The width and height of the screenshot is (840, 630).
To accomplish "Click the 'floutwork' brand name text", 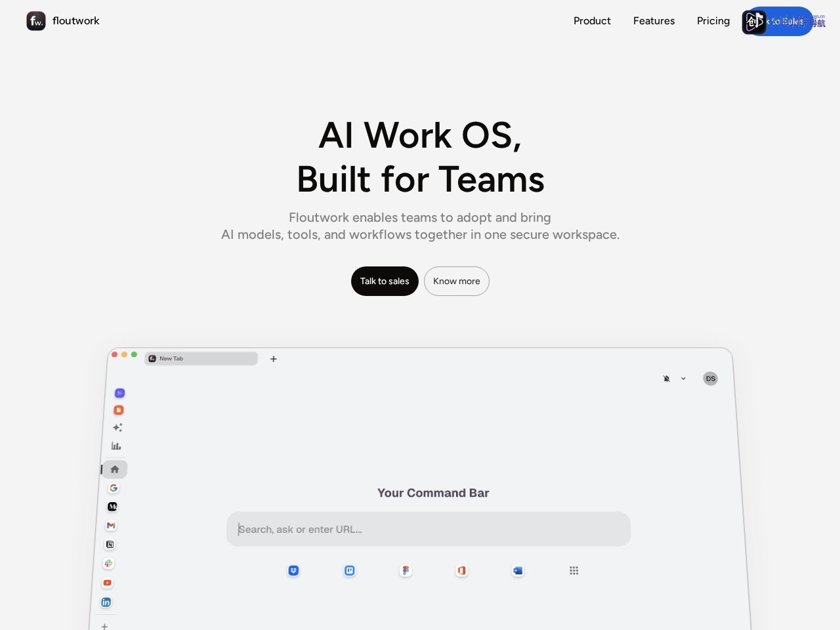I will click(x=76, y=21).
